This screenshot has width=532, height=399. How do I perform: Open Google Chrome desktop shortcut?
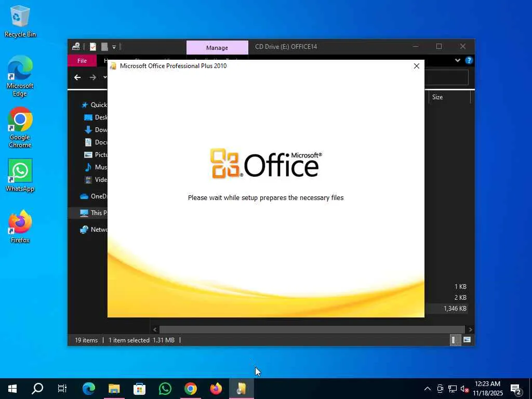[20, 127]
